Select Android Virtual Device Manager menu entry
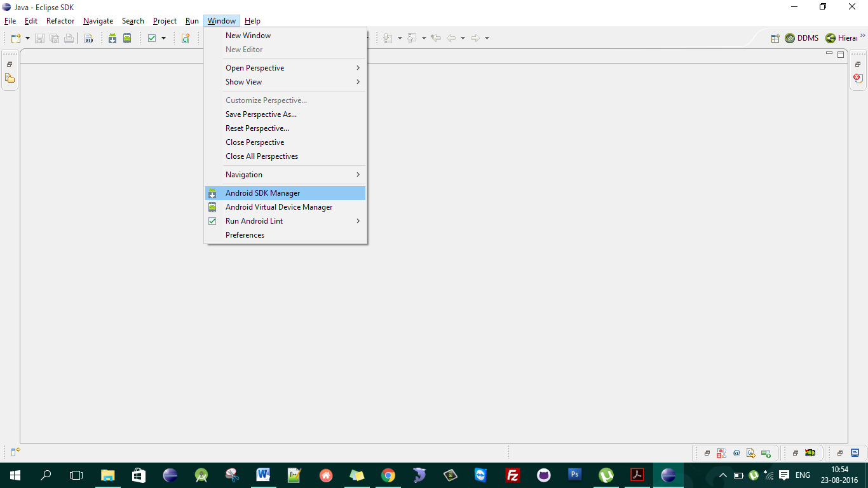 (x=285, y=207)
